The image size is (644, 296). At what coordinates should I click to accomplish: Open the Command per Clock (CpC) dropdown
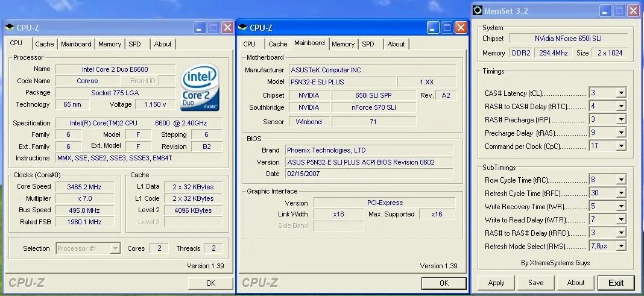[621, 146]
